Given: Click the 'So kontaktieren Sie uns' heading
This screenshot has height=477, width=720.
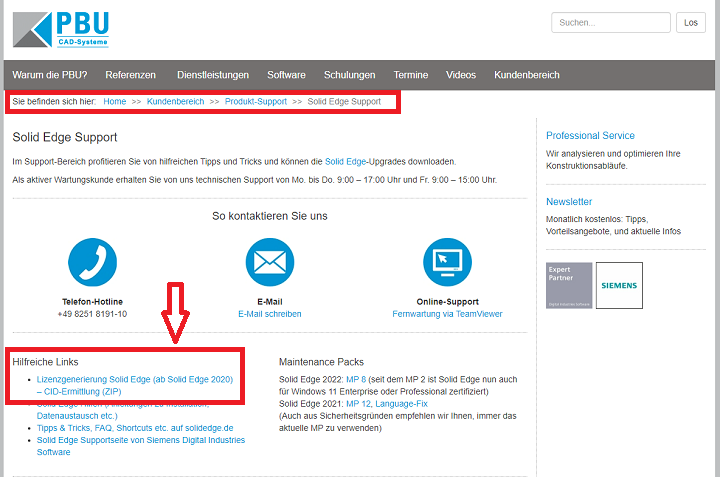Looking at the screenshot, I should 270,216.
